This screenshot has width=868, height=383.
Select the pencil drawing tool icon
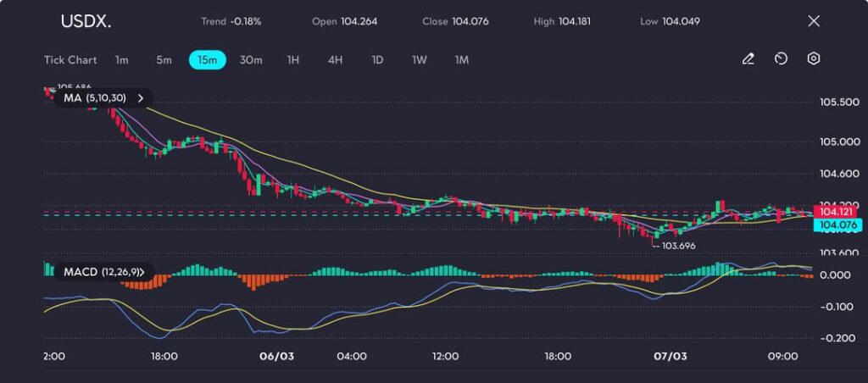tap(748, 59)
